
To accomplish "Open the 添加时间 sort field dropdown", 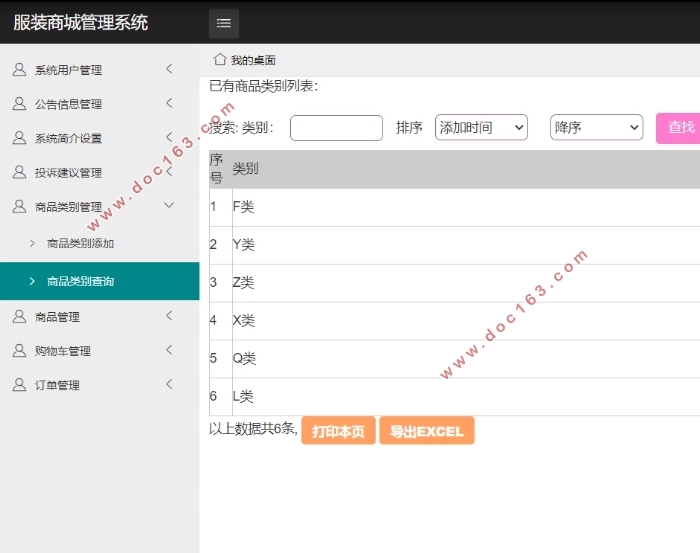I will click(x=481, y=128).
